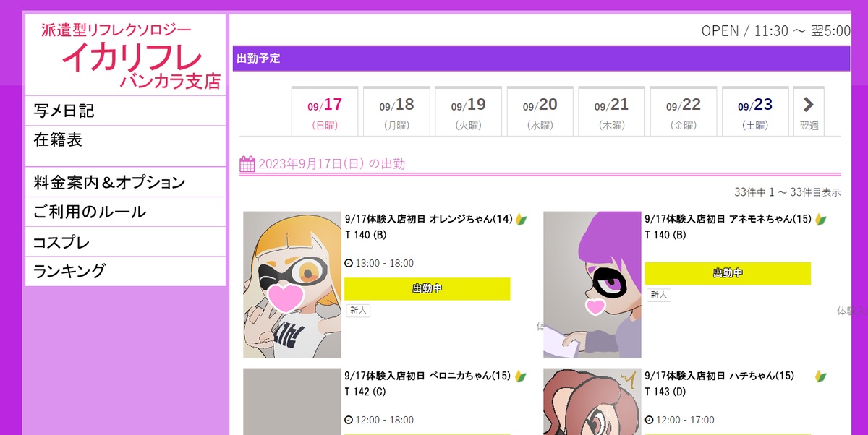Choose the 09/20 Wednesday schedule tab

pos(540,111)
